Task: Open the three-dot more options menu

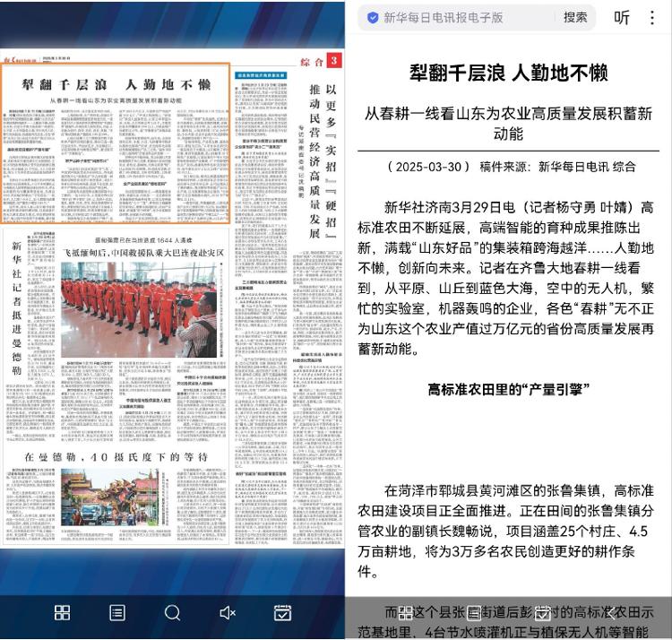Action: click(652, 17)
